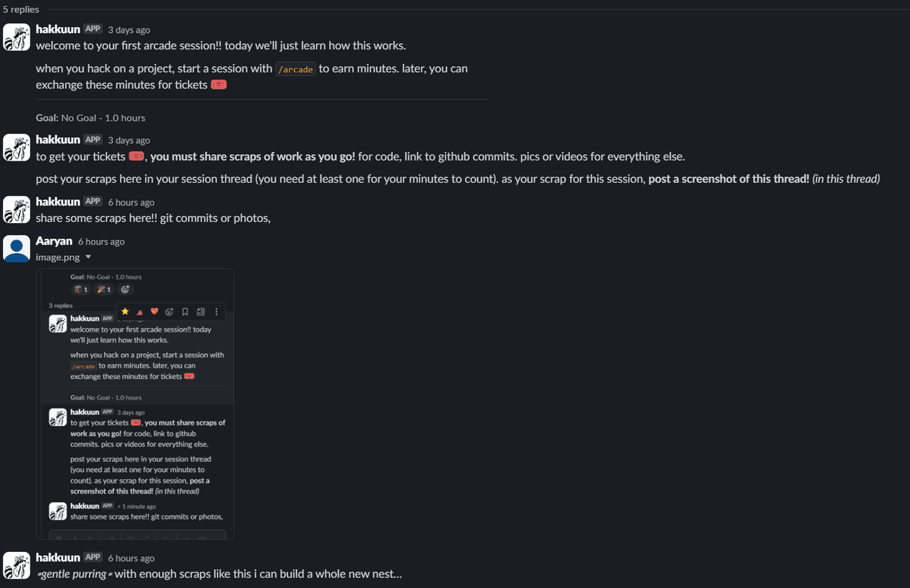Open Aaryan's profile via the username

(54, 241)
